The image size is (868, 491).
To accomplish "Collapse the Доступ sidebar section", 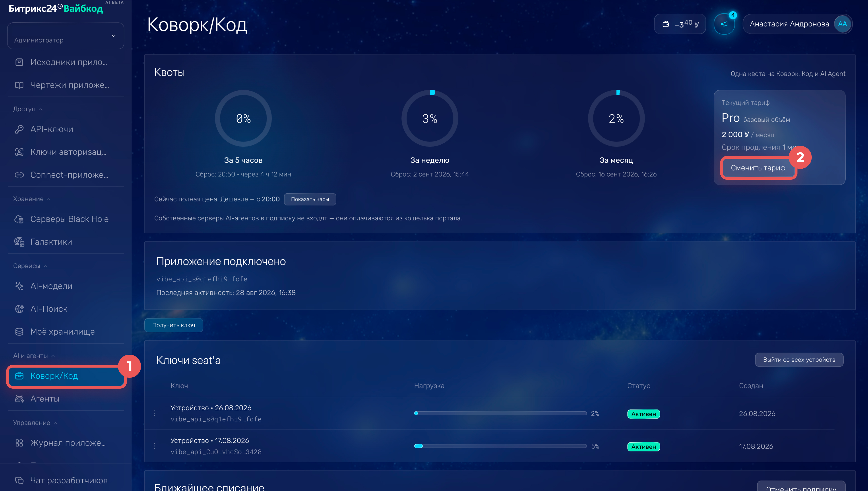I will [28, 109].
